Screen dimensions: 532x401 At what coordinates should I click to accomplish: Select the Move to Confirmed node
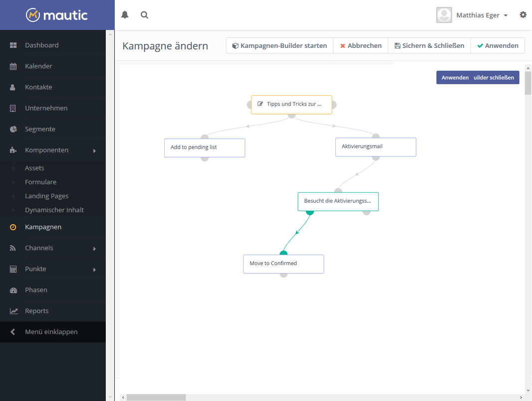pos(283,264)
